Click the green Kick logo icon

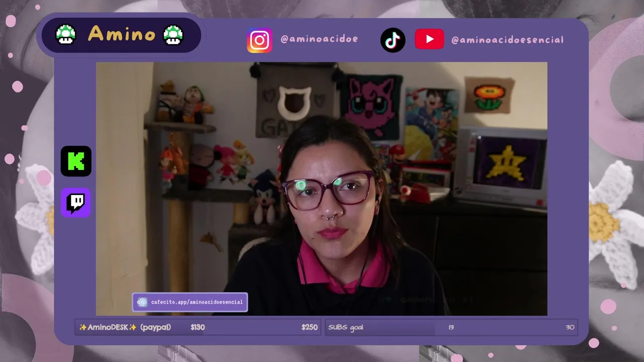tap(76, 161)
